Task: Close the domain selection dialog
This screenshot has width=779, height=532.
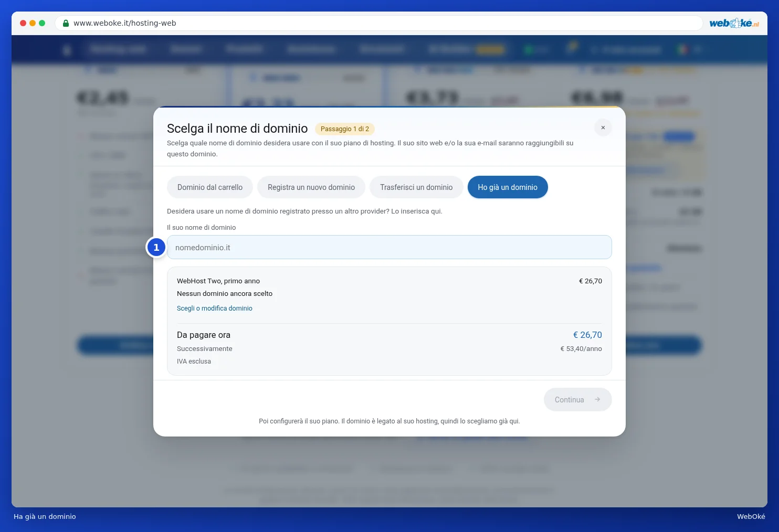Action: point(603,127)
